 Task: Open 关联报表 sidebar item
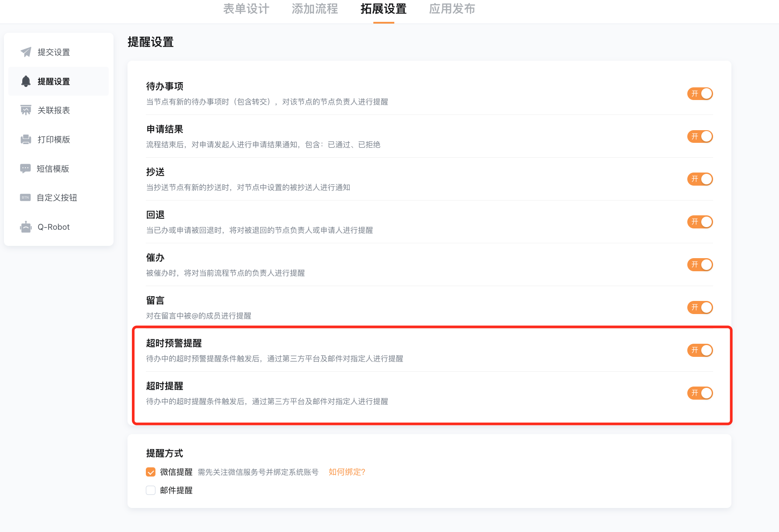pyautogui.click(x=59, y=110)
